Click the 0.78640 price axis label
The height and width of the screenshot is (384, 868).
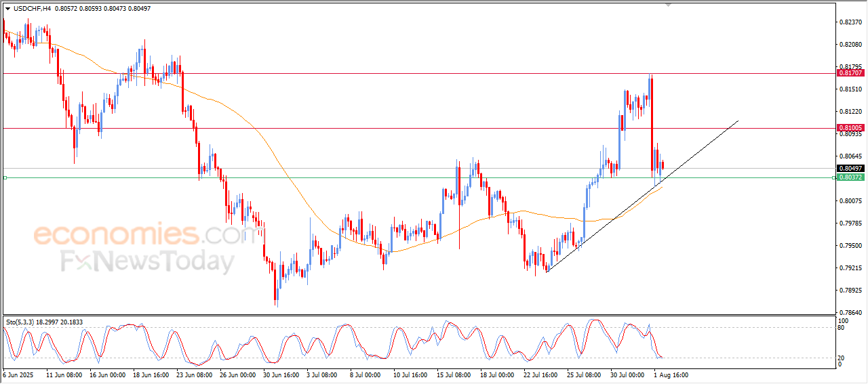[x=850, y=313]
